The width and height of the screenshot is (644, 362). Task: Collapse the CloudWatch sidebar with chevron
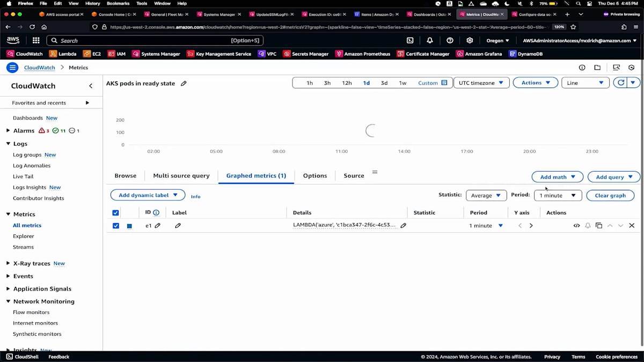pos(91,86)
